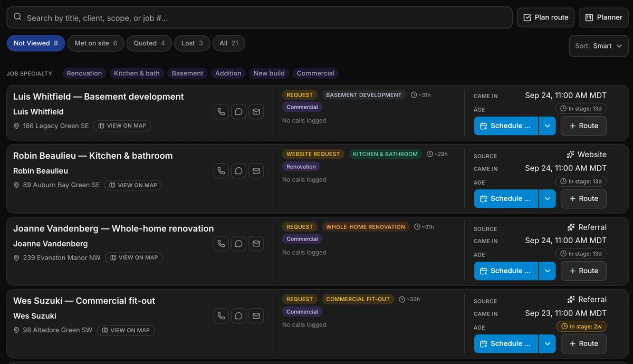View 239 Evanston Manor NW on map

point(134,258)
